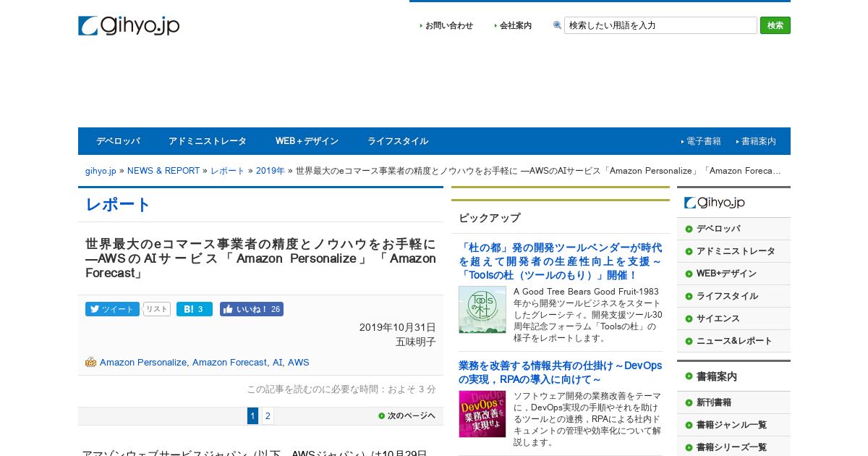
Task: Open sidebar デベロッパ menu item
Action: coord(733,229)
